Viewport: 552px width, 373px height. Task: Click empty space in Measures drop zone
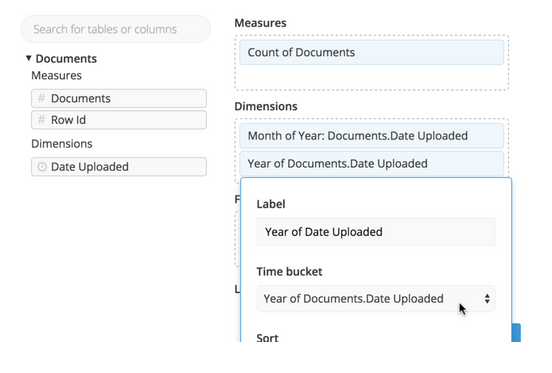[371, 77]
